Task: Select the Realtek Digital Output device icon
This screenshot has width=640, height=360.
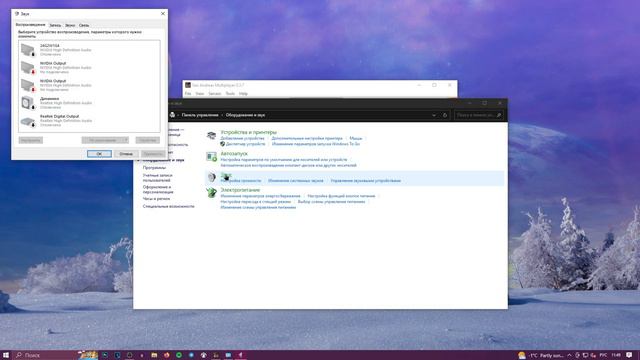Action: click(x=28, y=121)
